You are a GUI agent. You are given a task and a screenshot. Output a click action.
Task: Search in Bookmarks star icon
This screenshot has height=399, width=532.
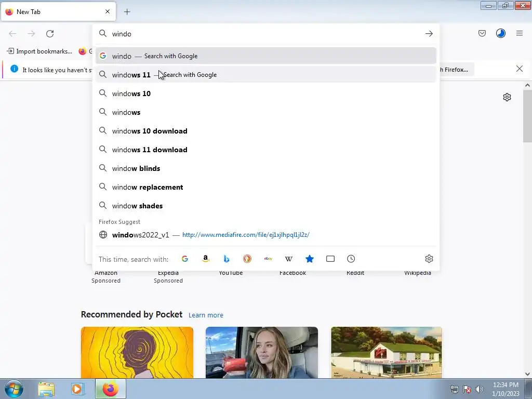pyautogui.click(x=310, y=259)
